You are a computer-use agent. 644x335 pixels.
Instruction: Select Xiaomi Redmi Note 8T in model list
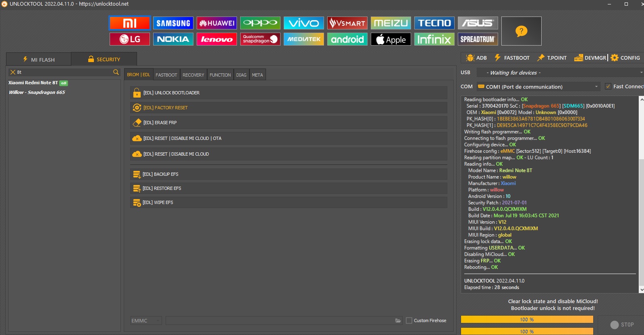[38, 83]
